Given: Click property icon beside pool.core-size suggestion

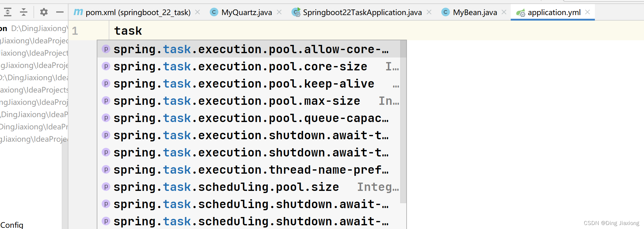Looking at the screenshot, I should pyautogui.click(x=106, y=66).
